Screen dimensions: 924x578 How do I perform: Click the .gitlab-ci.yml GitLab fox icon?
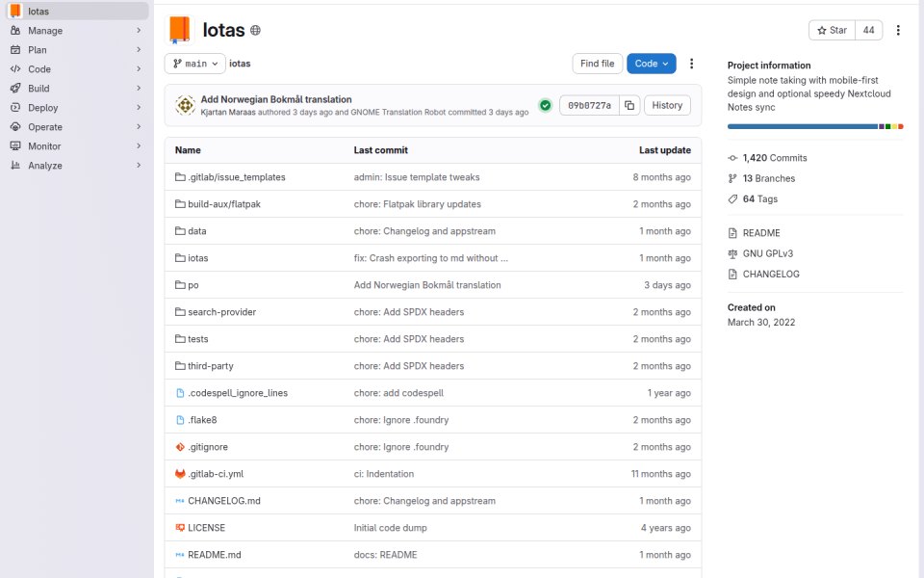(x=180, y=474)
